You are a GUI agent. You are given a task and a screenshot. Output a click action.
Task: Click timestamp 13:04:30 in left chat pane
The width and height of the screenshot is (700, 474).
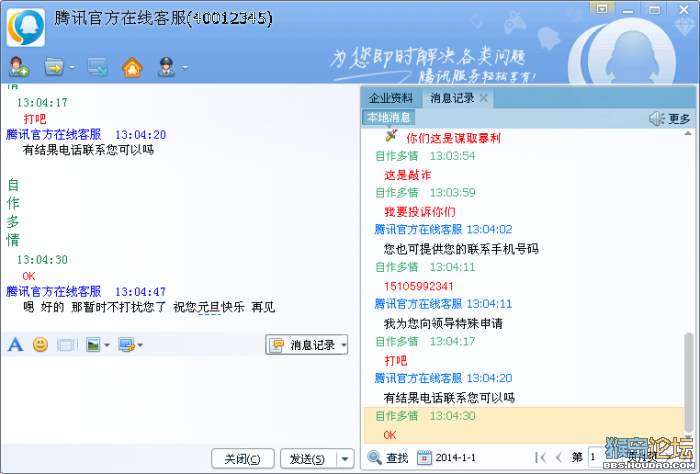42,259
